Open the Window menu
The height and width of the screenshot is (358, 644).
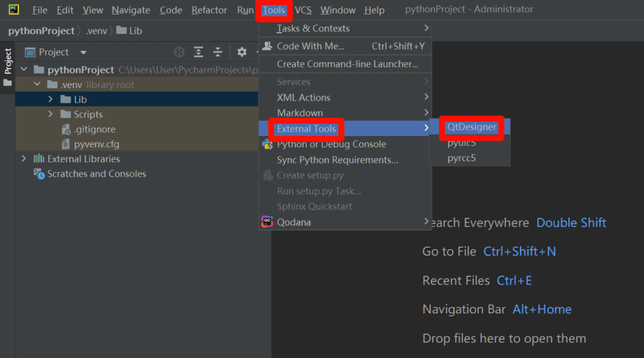(x=338, y=10)
